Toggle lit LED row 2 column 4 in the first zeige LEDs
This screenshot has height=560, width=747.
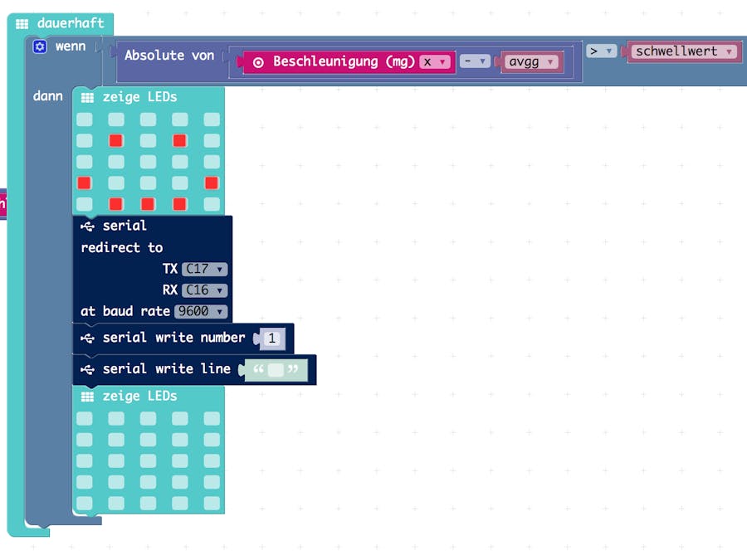(x=179, y=140)
